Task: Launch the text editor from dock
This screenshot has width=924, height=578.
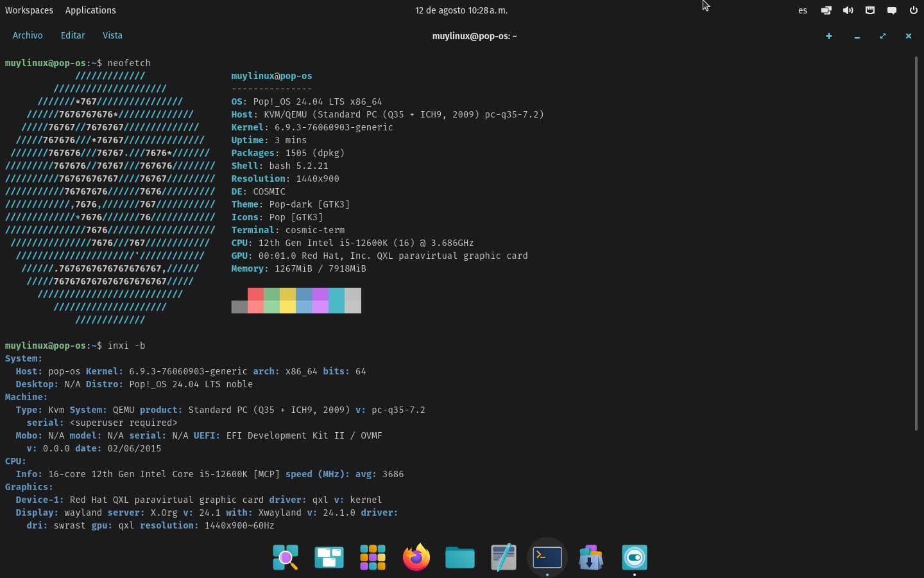Action: 504,557
